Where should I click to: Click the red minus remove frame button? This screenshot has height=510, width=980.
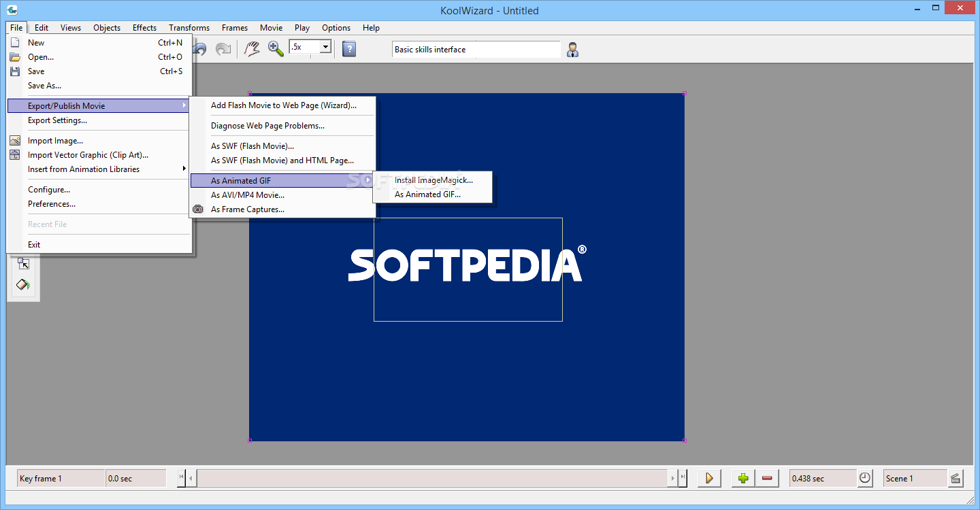[x=767, y=478]
